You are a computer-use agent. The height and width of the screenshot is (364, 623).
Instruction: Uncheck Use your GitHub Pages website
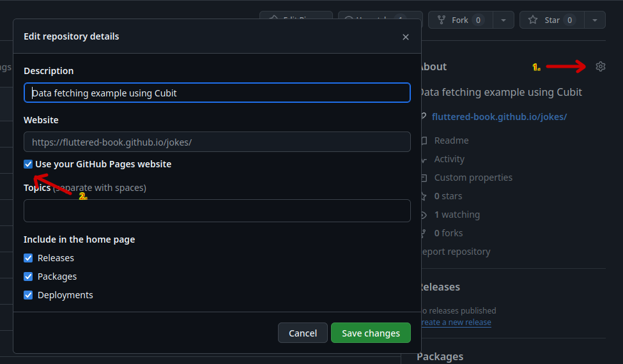pos(28,164)
